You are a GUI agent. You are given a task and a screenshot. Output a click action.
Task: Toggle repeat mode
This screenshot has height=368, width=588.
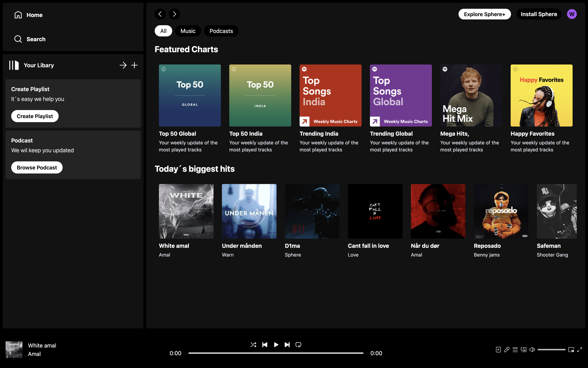(298, 345)
